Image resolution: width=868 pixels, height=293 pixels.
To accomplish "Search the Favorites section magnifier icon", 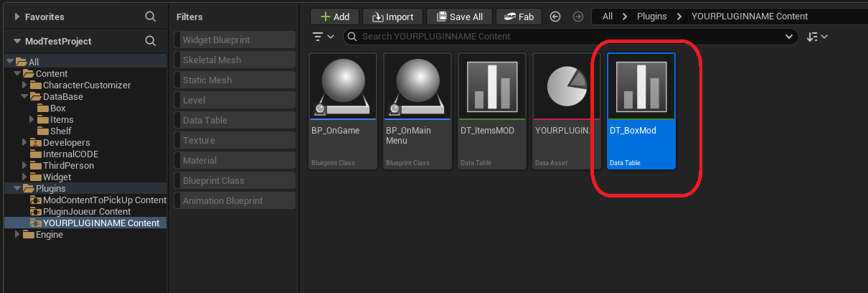I will [150, 16].
